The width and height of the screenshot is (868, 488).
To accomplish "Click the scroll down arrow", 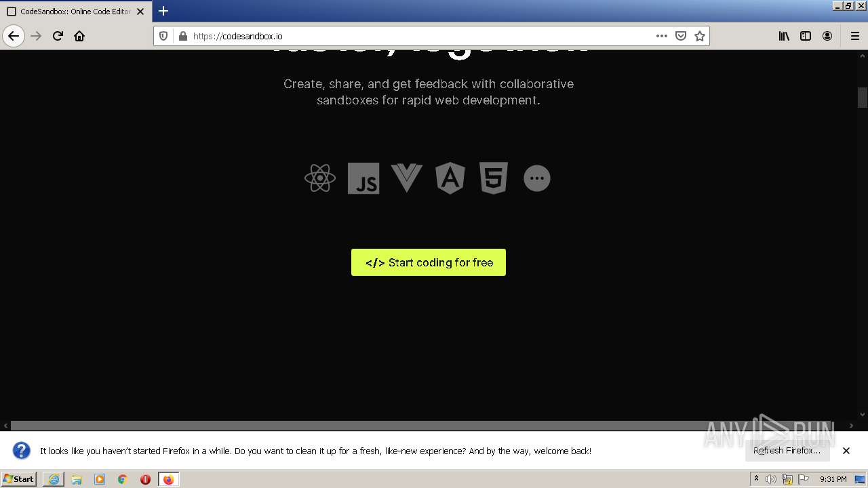I will [x=863, y=414].
